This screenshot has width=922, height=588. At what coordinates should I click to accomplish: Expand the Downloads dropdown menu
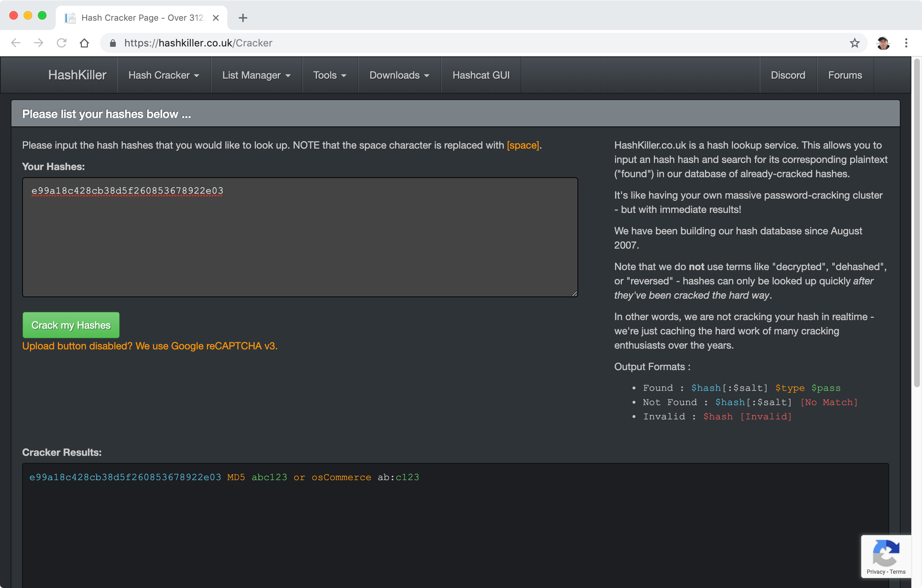(x=400, y=75)
